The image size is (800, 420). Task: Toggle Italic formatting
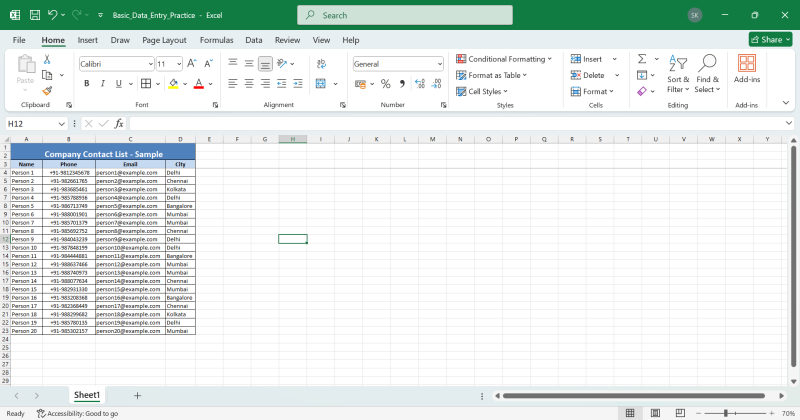click(x=103, y=84)
